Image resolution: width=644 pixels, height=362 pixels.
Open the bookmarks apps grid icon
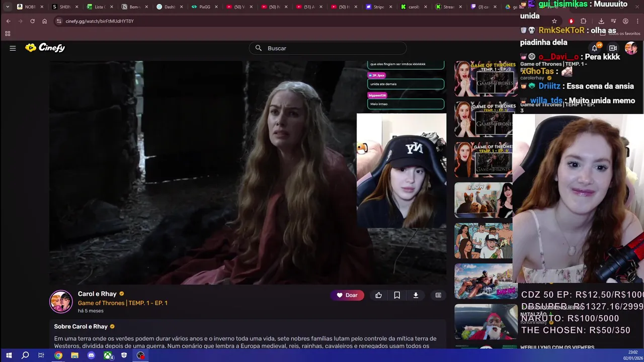click(8, 34)
